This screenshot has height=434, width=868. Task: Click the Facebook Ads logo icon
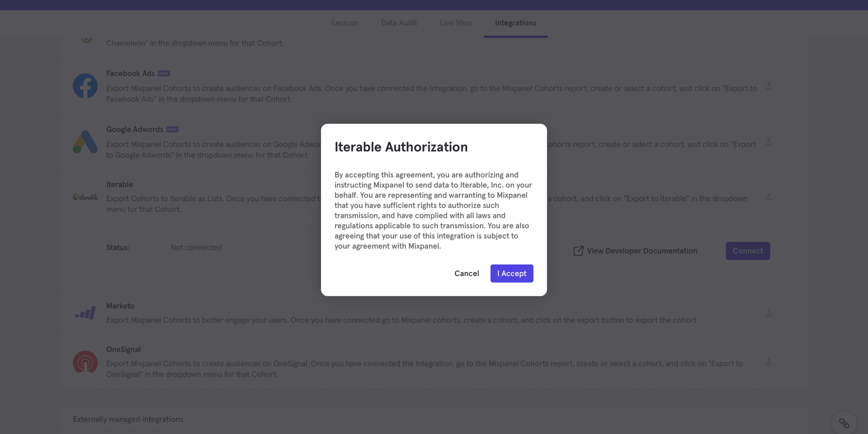tap(85, 86)
